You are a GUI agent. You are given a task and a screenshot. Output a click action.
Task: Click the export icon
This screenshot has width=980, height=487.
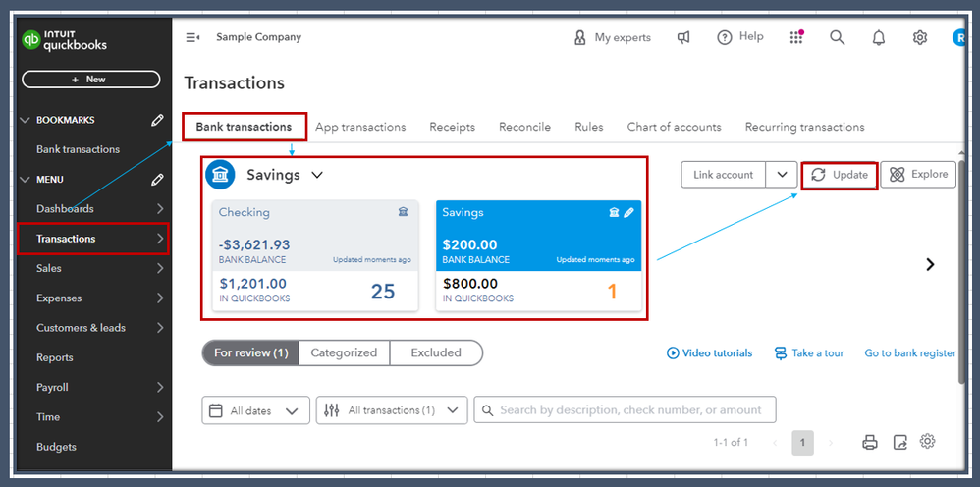point(900,443)
